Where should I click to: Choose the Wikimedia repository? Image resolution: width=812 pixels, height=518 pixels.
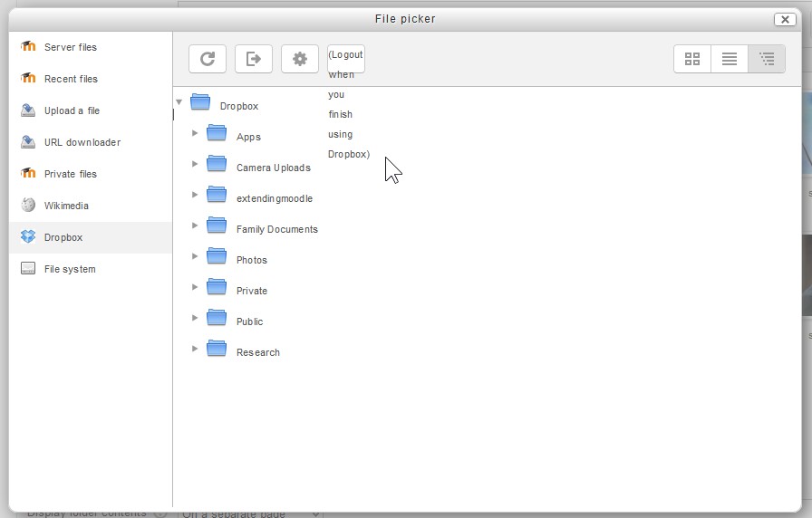(x=66, y=206)
